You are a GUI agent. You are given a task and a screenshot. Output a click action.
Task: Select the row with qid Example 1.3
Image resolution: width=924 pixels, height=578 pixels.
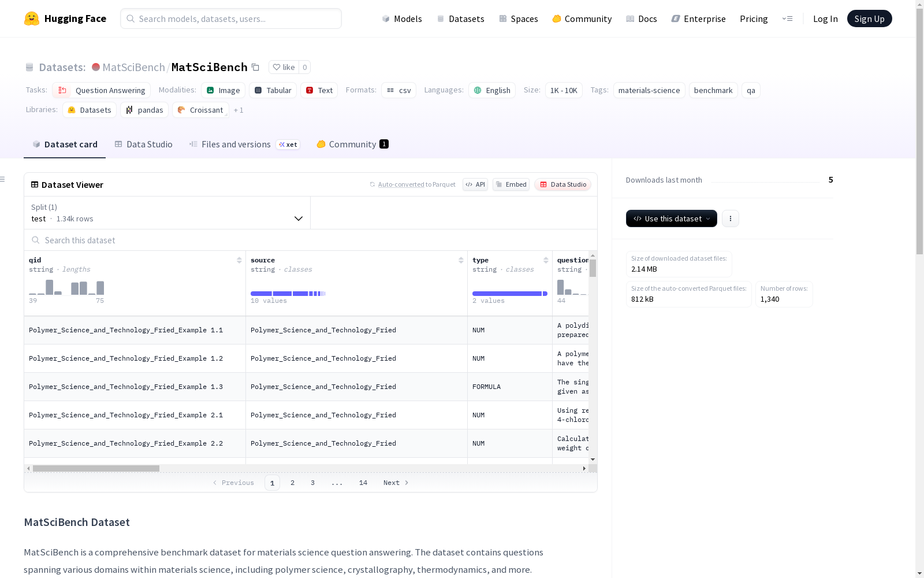point(307,387)
